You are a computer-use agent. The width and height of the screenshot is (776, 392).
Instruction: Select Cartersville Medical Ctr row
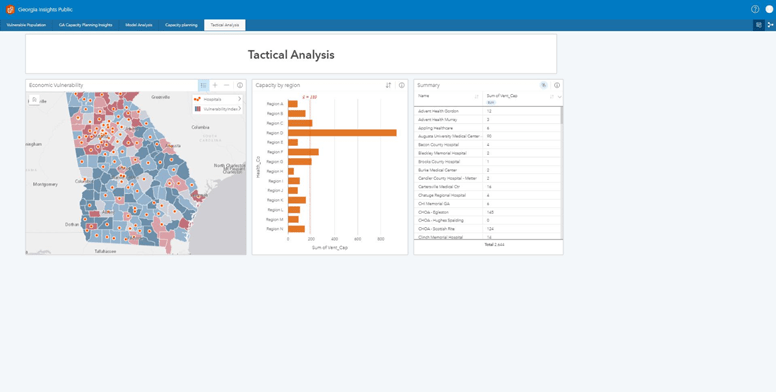tap(487, 187)
